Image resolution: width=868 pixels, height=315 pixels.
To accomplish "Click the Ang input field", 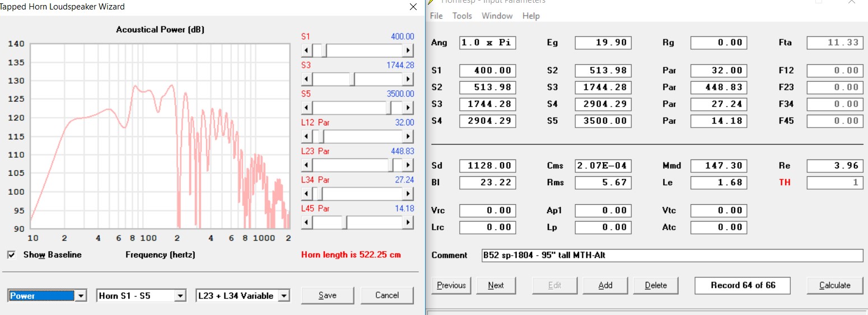I will pos(488,43).
